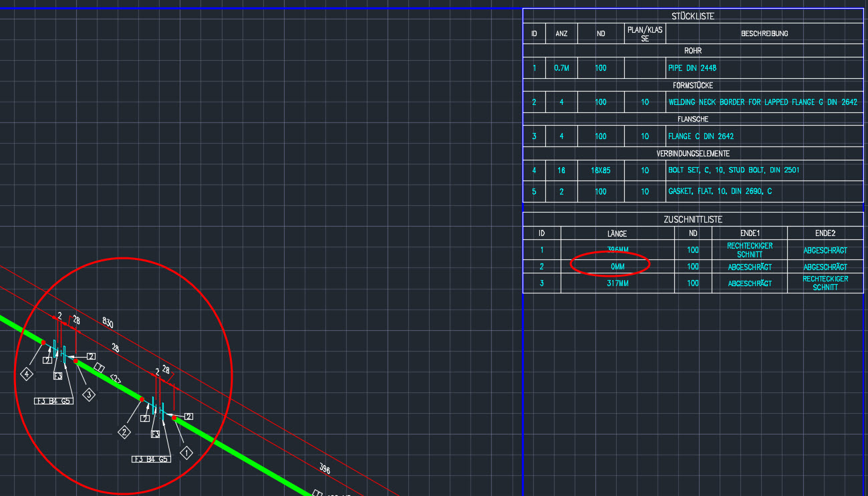Select balloon number 3 diamond in the drawing
This screenshot has height=496, width=868.
(89, 395)
